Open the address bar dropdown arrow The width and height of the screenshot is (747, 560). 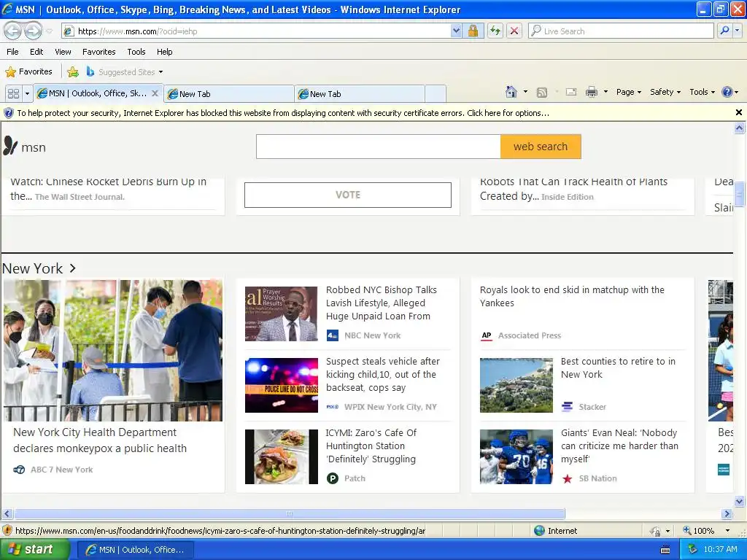click(x=456, y=31)
